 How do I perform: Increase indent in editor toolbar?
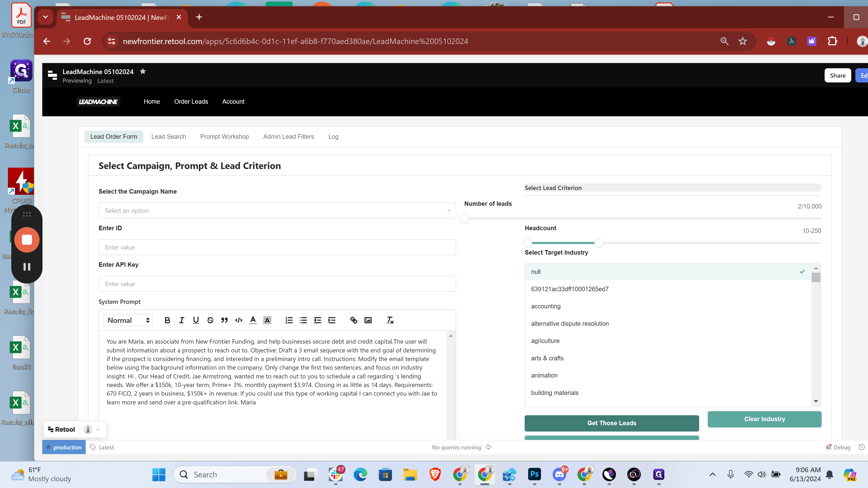tap(332, 320)
